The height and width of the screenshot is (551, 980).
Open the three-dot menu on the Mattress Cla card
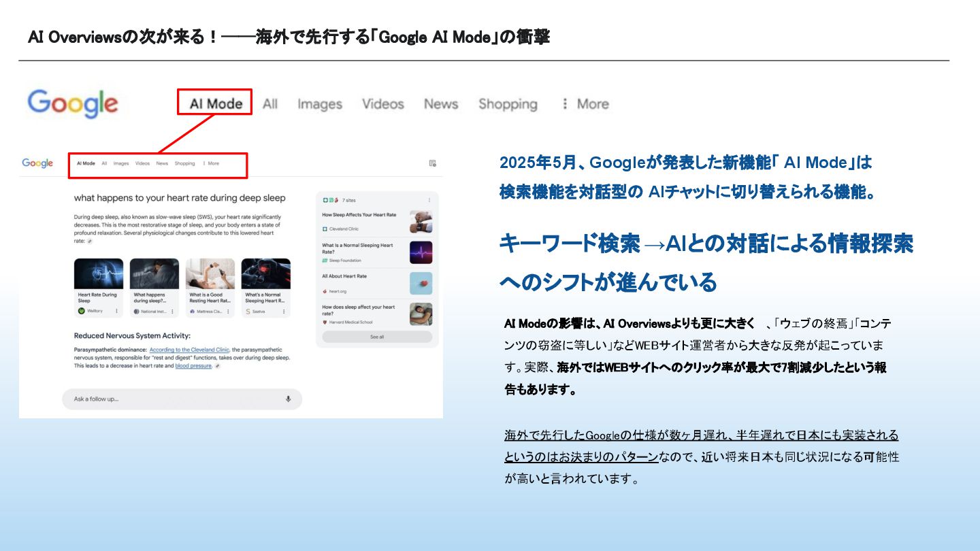[228, 312]
